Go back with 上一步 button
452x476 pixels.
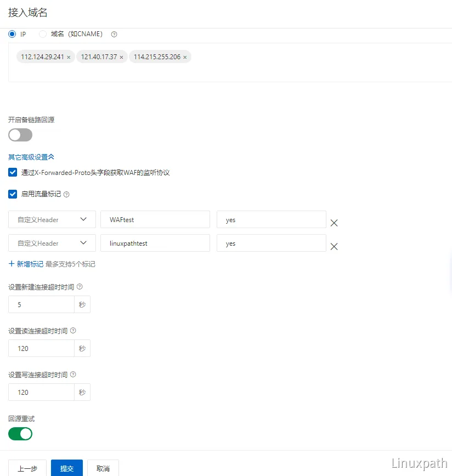click(x=27, y=468)
